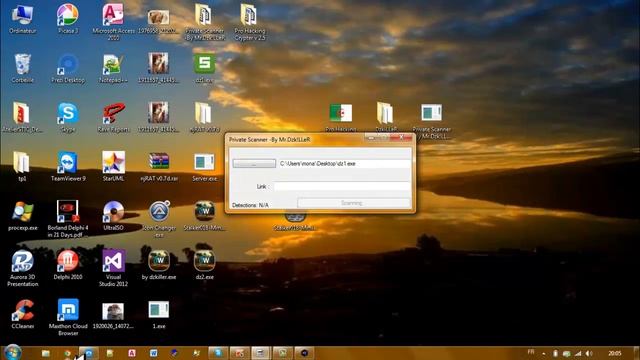The image size is (640, 360).
Task: Select the Aurora 3D Presentation shortcut
Action: (22, 268)
